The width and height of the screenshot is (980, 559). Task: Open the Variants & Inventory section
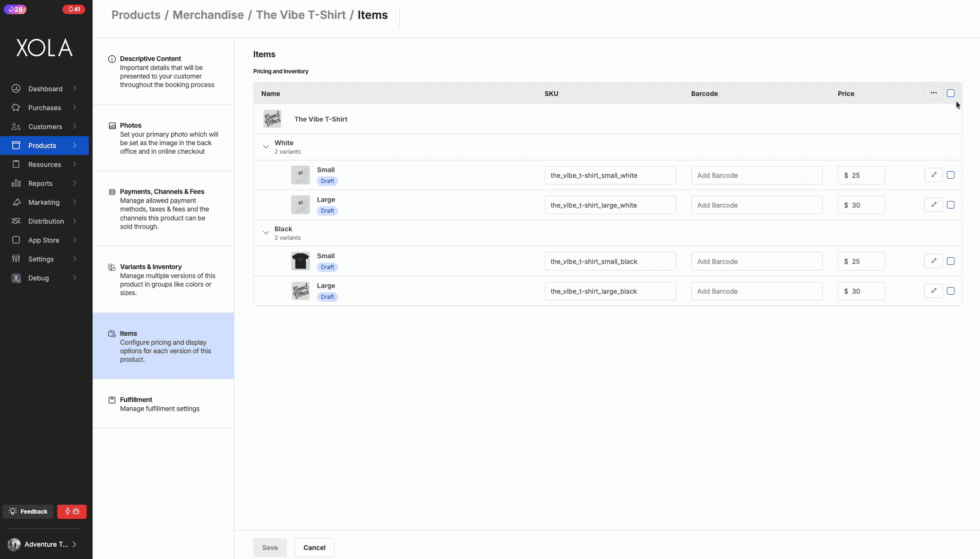pos(163,279)
